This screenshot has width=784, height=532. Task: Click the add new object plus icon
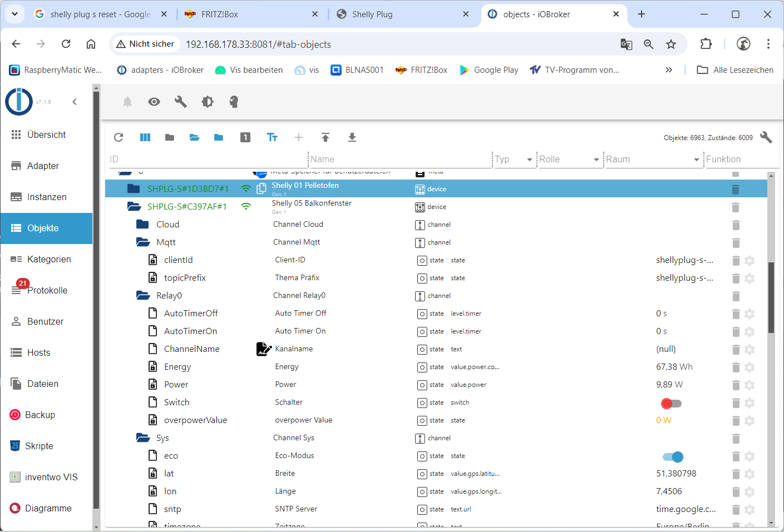click(299, 137)
